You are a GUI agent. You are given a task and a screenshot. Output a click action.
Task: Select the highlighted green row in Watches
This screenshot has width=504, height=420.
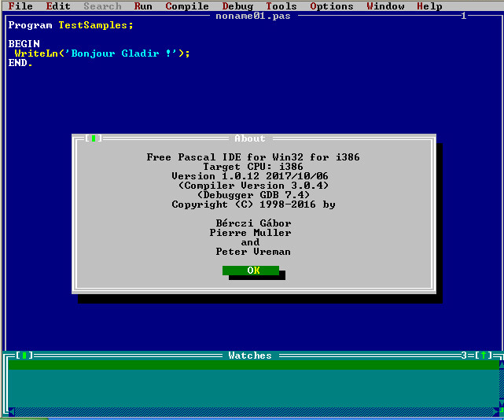click(253, 365)
